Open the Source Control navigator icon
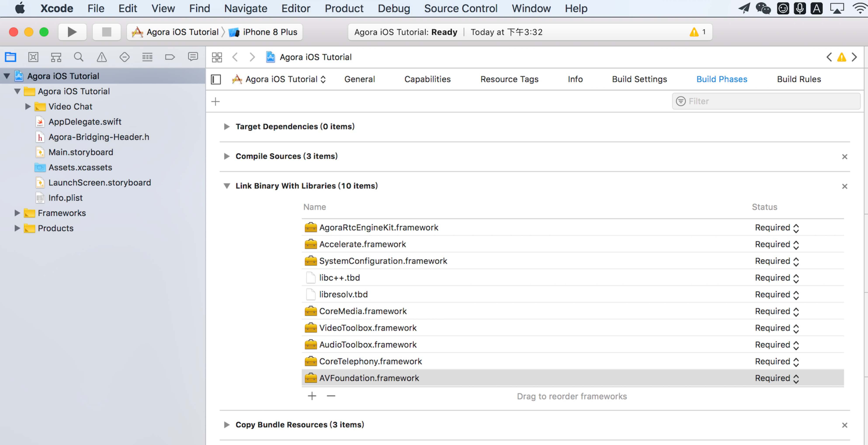The width and height of the screenshot is (868, 445). 33,57
